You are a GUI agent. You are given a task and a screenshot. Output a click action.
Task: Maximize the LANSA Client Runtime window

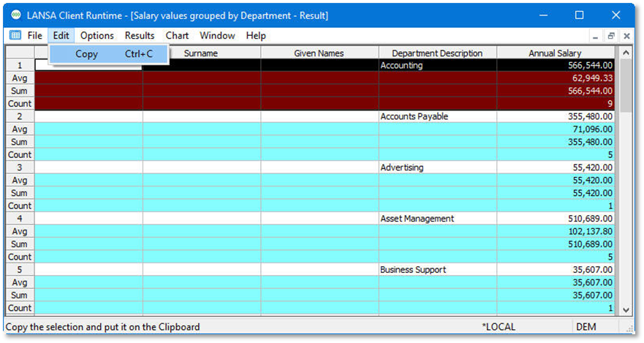pyautogui.click(x=579, y=15)
